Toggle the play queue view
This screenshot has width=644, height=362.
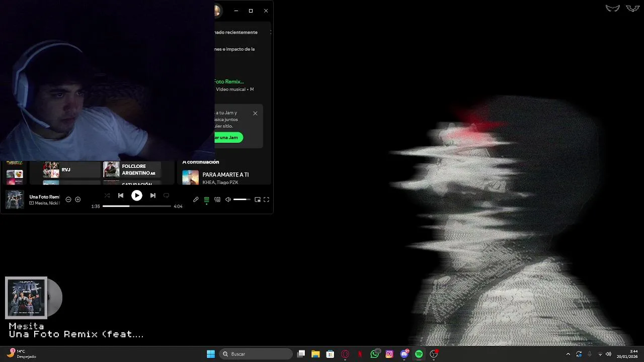pos(206,200)
